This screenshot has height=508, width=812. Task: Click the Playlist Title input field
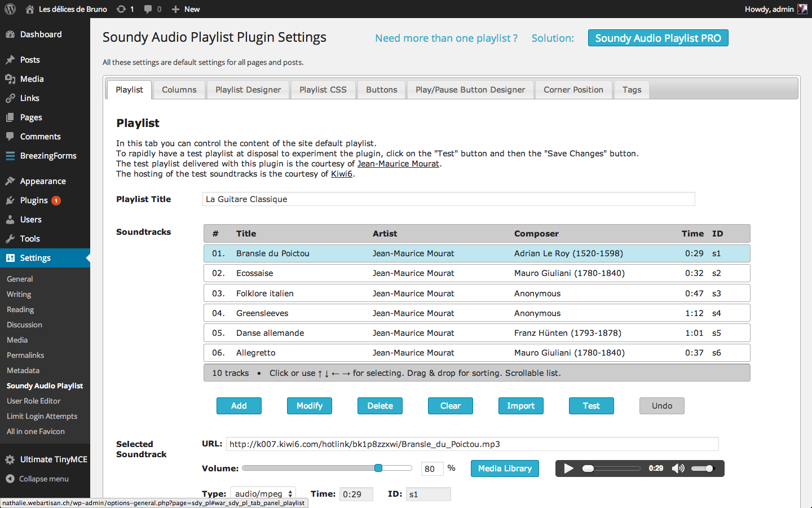tap(449, 199)
